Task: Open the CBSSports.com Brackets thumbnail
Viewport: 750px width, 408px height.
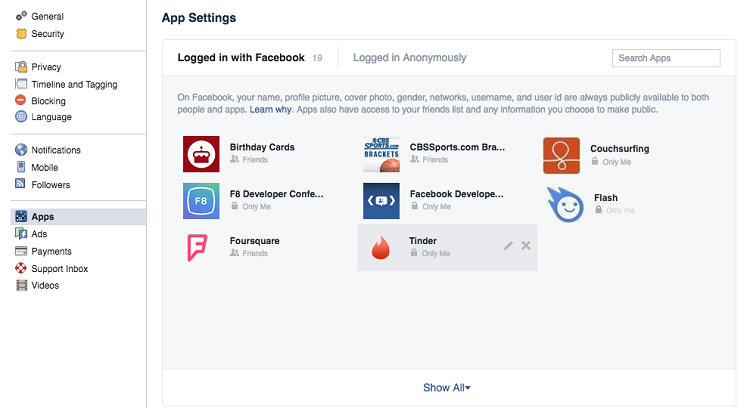Action: [x=381, y=154]
